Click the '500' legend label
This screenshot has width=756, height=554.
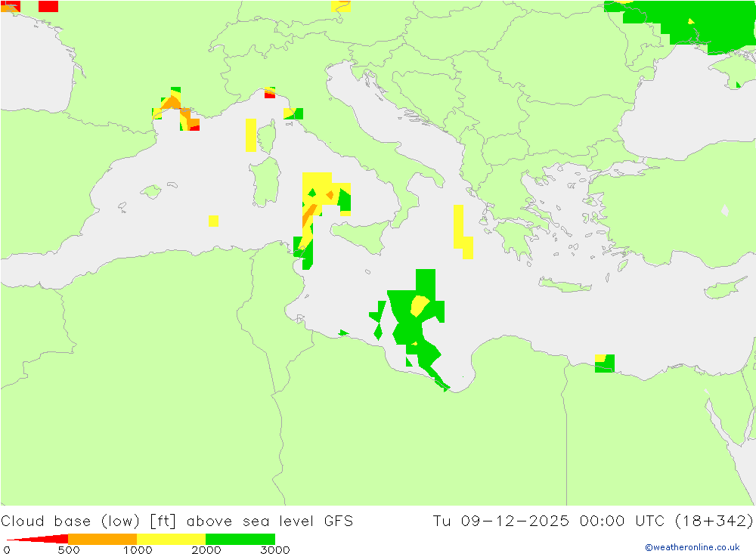69,550
